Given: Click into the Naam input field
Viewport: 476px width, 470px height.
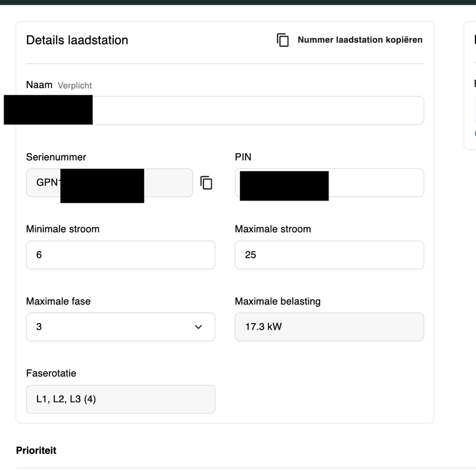Looking at the screenshot, I should tap(225, 110).
